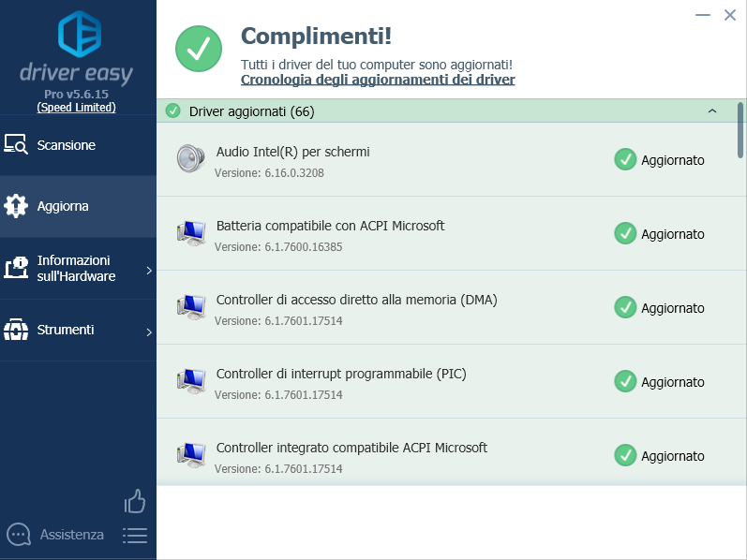Expand the Strumenti submenu chevron
The width and height of the screenshot is (747, 560).
pos(149,332)
